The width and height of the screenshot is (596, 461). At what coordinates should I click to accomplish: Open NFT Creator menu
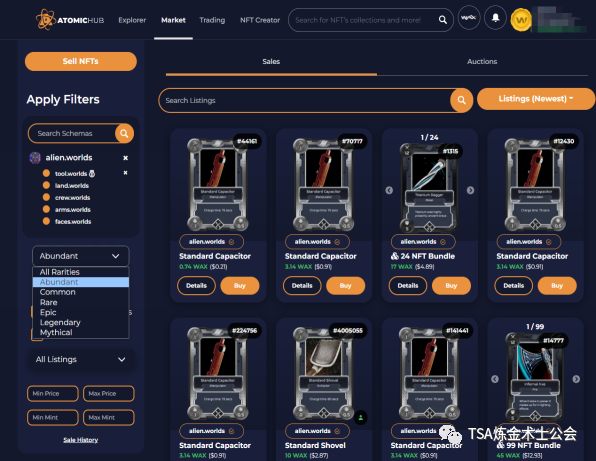click(260, 20)
